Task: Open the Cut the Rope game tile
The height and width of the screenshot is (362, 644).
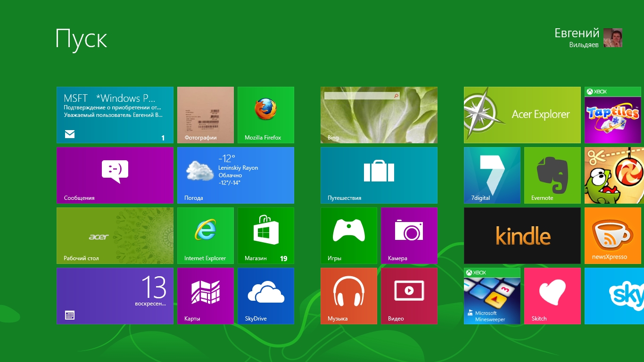Action: click(614, 175)
